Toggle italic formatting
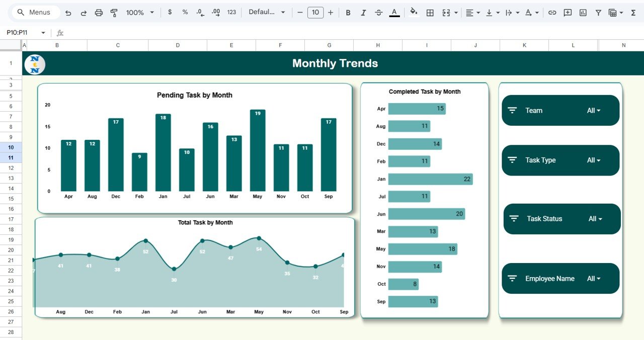Screen dimensions: 644x340 [x=363, y=12]
